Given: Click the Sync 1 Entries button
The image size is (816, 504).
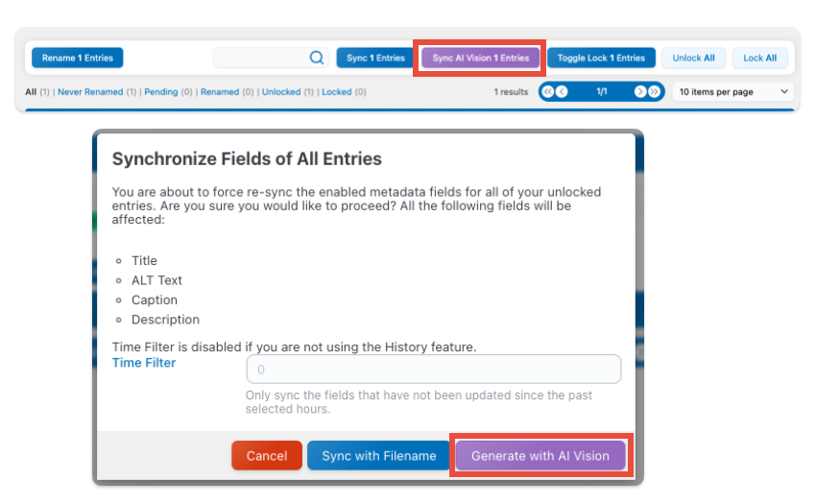Looking at the screenshot, I should click(x=375, y=59).
